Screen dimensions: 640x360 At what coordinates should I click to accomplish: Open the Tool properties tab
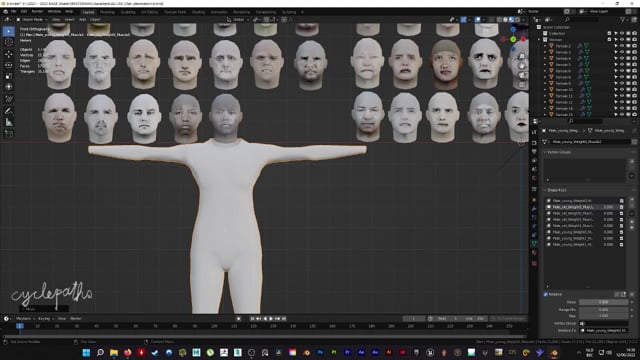(534, 132)
